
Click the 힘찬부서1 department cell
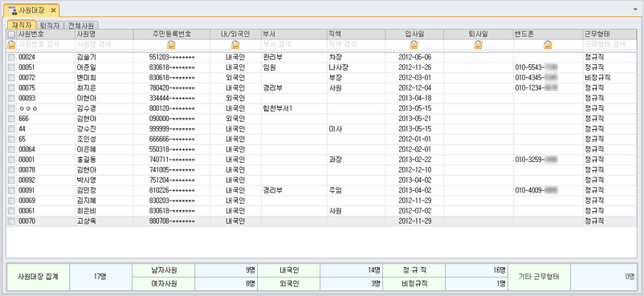point(294,108)
